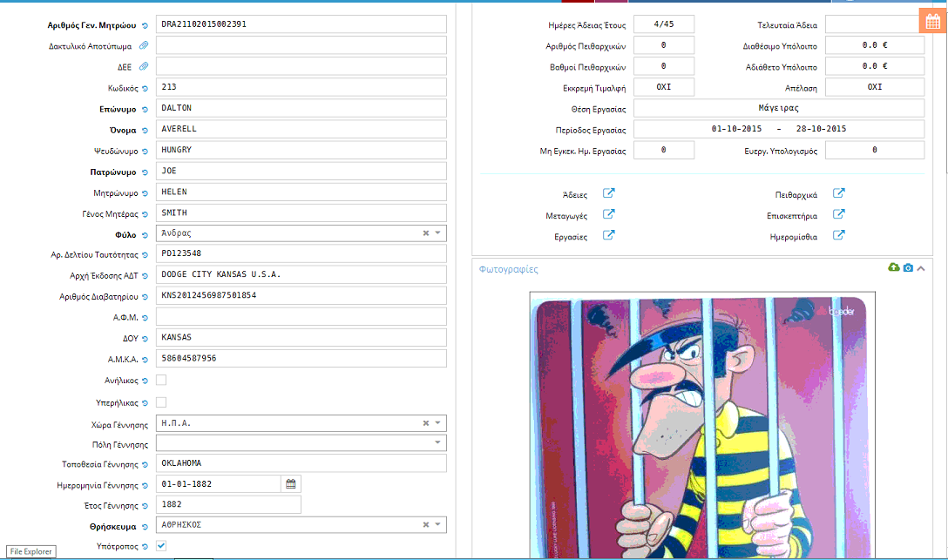
Task: Click the Επώνυμο field containing DALTON
Action: tap(301, 108)
